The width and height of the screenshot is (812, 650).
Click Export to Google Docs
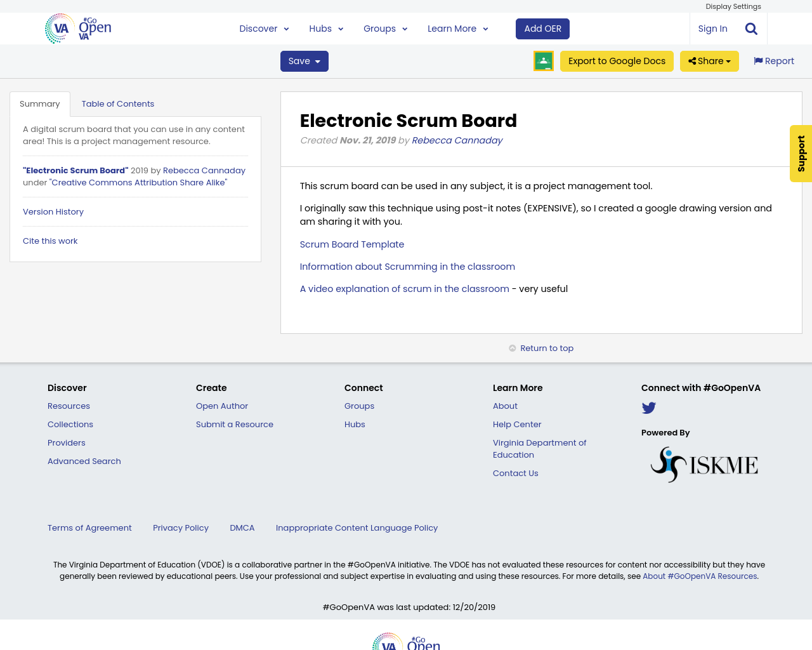click(x=617, y=60)
